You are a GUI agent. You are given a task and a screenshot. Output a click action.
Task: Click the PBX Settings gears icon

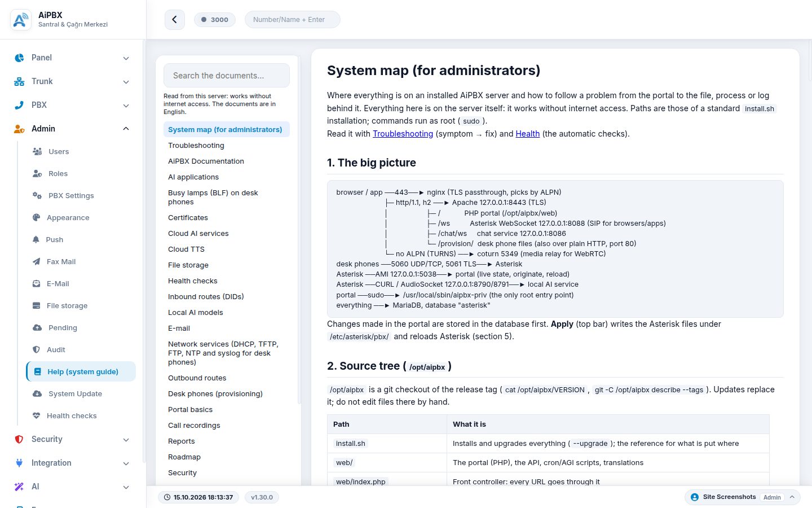tap(37, 195)
